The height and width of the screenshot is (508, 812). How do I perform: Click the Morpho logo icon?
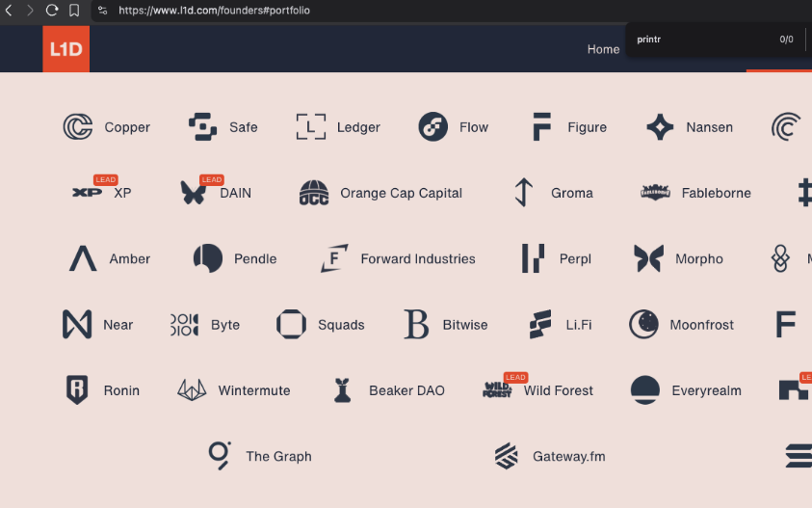[649, 258]
